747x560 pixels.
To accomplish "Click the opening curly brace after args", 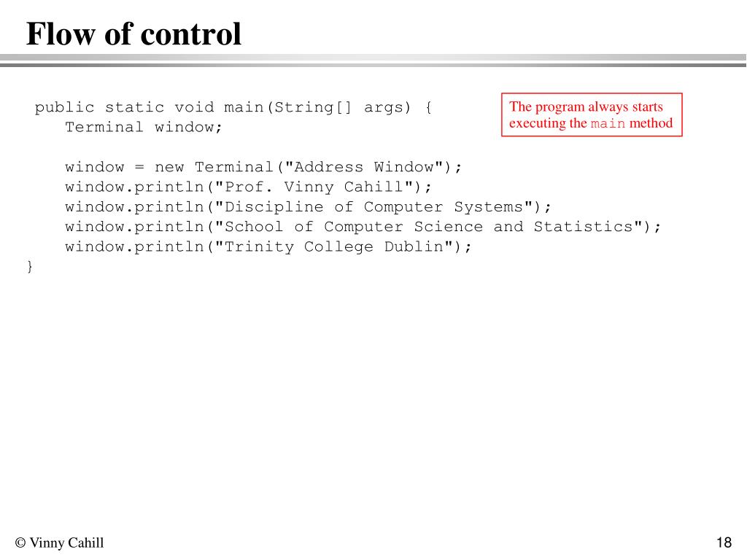I will 428,108.
